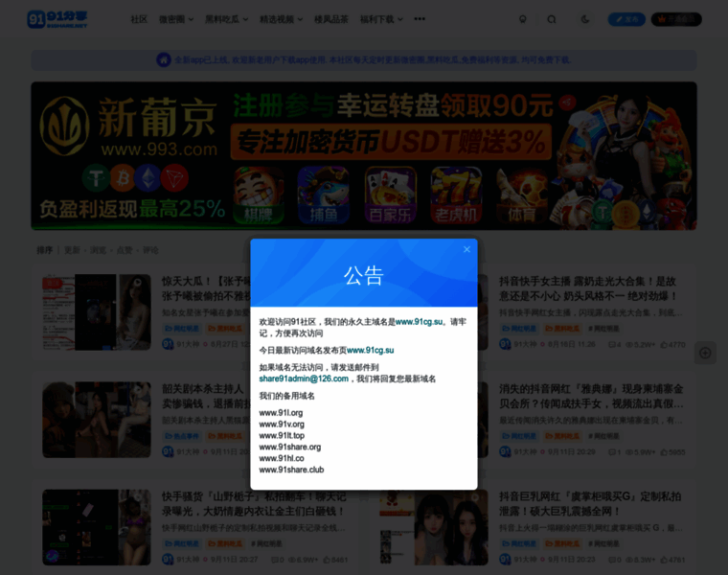Click thumbnail of the 惊天大瓜 post
Viewport: 728px width, 575px height.
(x=97, y=312)
